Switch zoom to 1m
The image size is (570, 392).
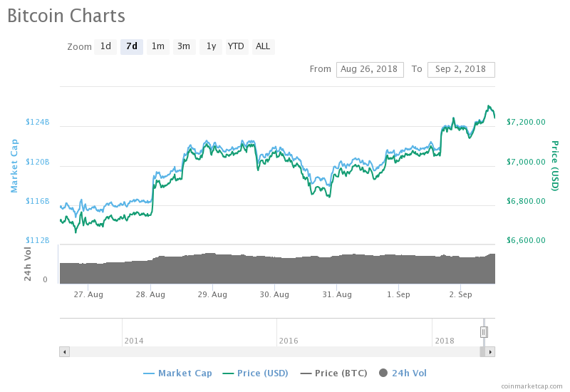click(157, 46)
